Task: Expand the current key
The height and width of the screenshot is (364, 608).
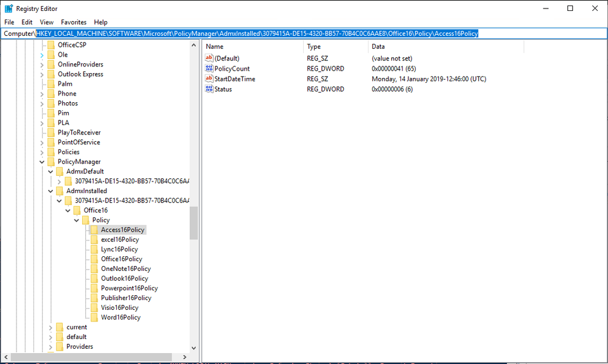Action: point(51,327)
